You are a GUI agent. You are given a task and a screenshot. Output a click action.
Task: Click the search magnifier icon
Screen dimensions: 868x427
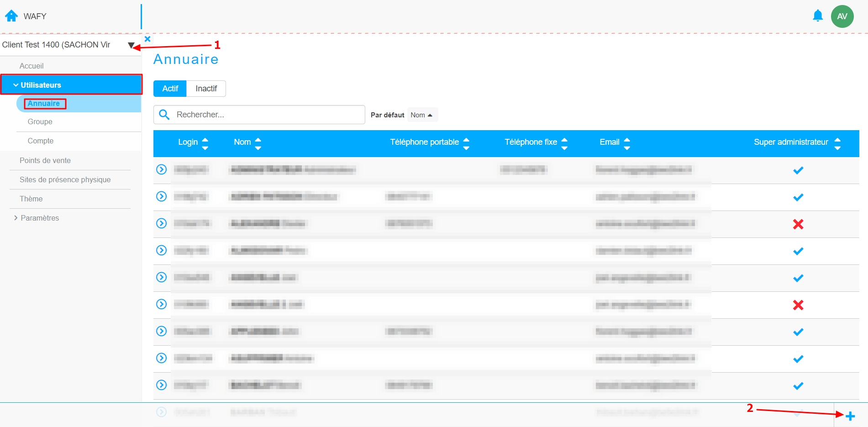[x=164, y=115]
